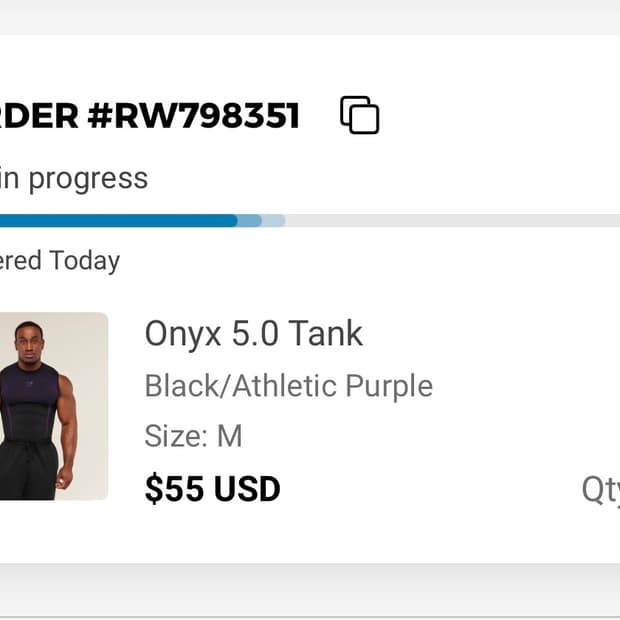The width and height of the screenshot is (620, 620).
Task: Select the order number #RW798351 text
Action: [194, 116]
